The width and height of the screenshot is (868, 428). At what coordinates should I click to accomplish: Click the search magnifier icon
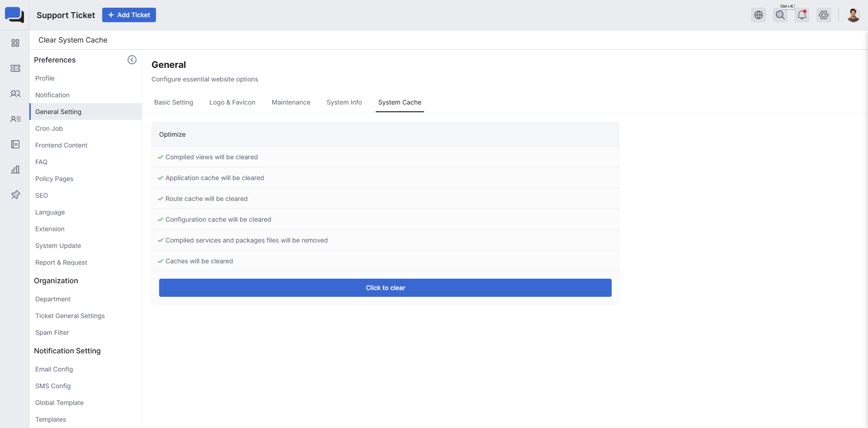[x=780, y=15]
